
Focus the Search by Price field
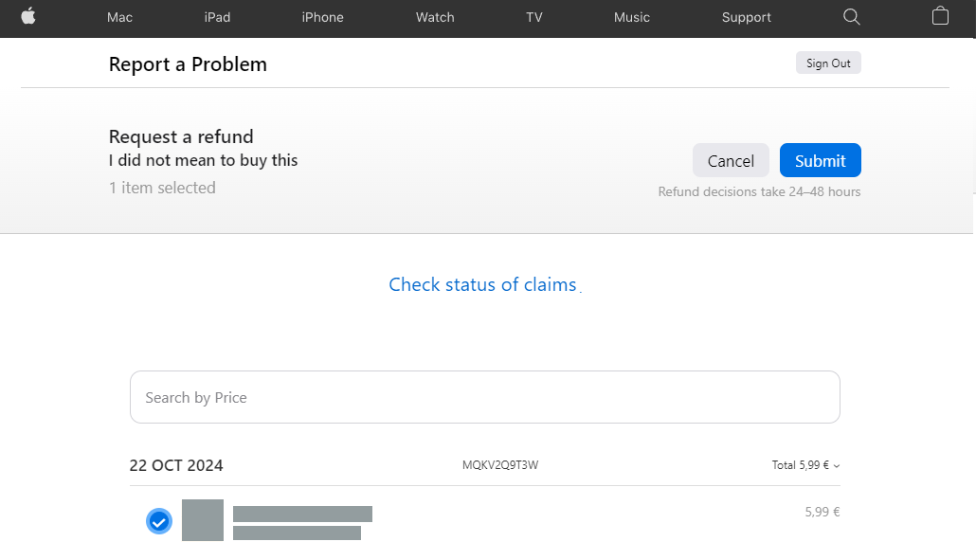484,397
